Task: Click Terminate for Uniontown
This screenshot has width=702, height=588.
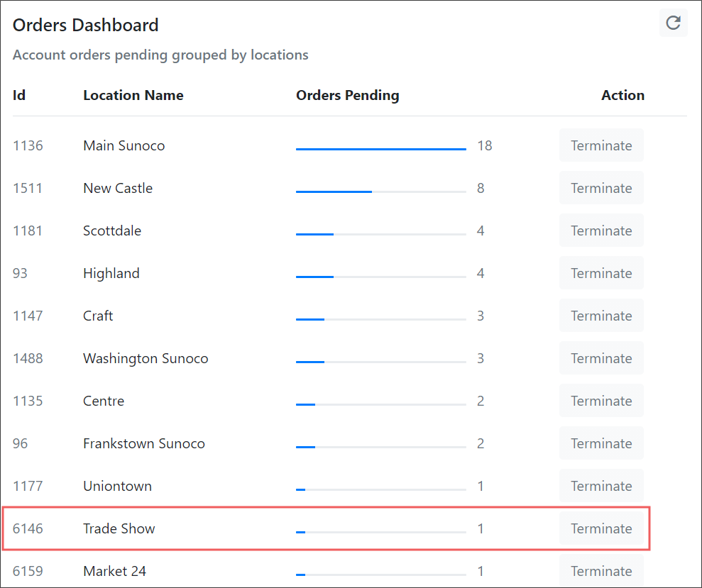Action: [601, 486]
